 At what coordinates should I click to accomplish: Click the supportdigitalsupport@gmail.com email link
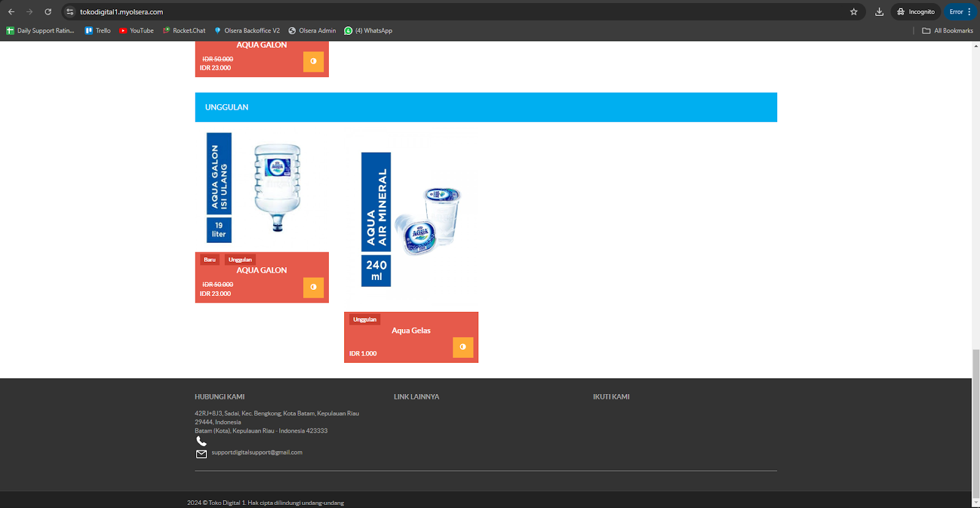coord(257,453)
